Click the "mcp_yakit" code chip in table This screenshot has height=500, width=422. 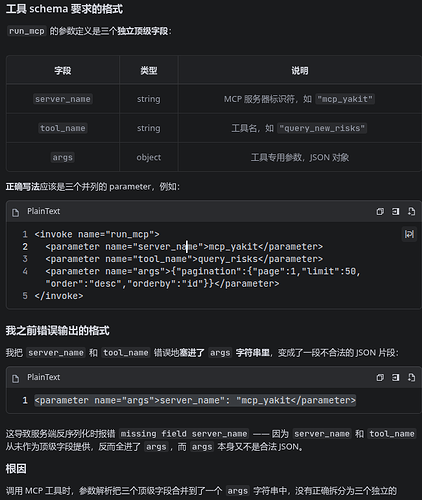[x=345, y=99]
